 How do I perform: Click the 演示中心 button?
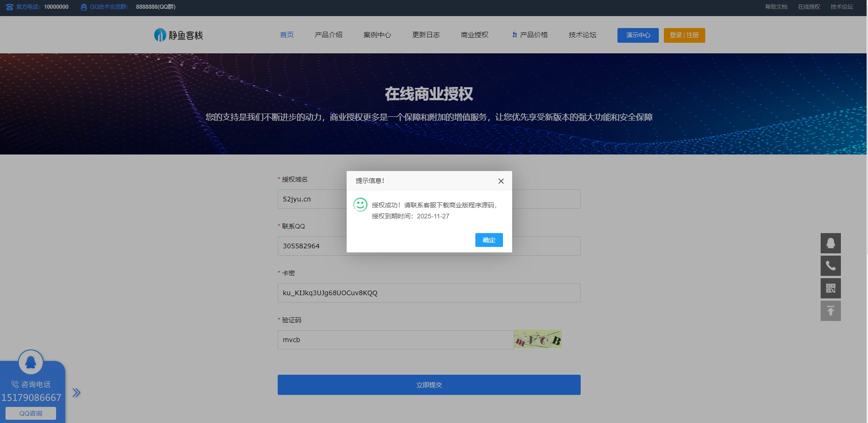pos(638,35)
